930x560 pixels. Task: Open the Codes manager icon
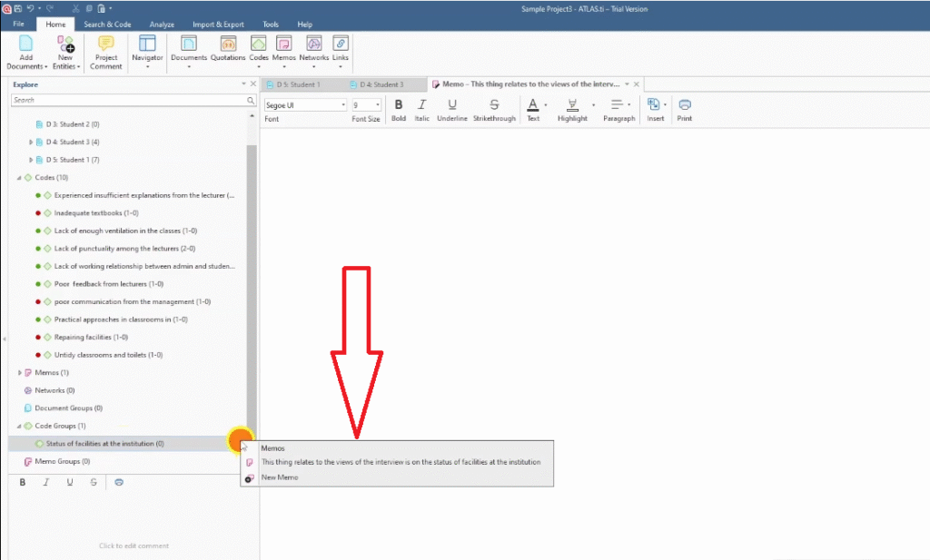point(259,45)
